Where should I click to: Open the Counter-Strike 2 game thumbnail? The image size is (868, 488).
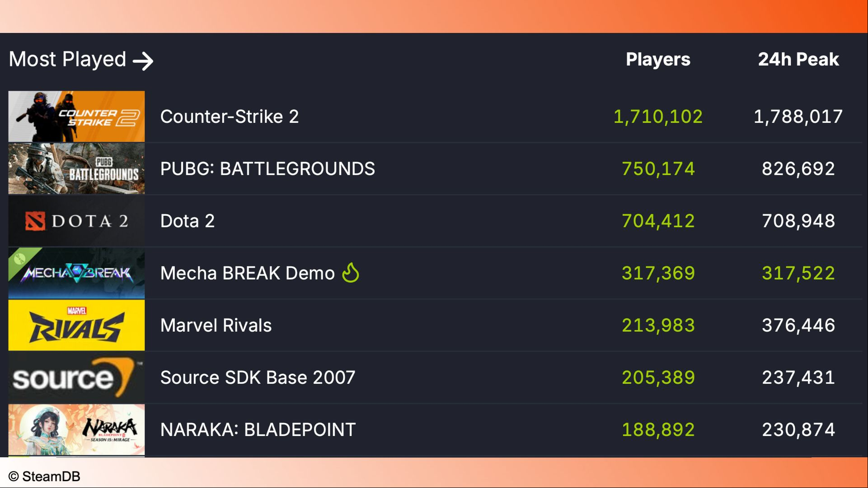tap(77, 116)
